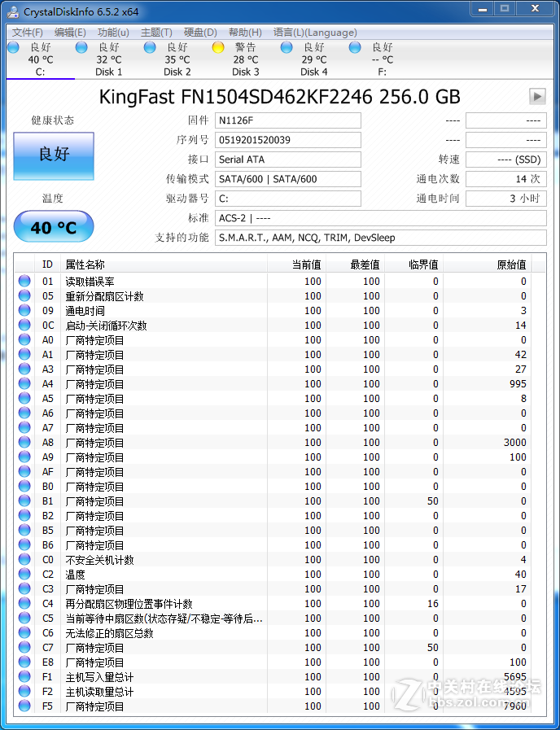Click status icon for attribute F1
Screen dimensions: 560x730
click(24, 676)
